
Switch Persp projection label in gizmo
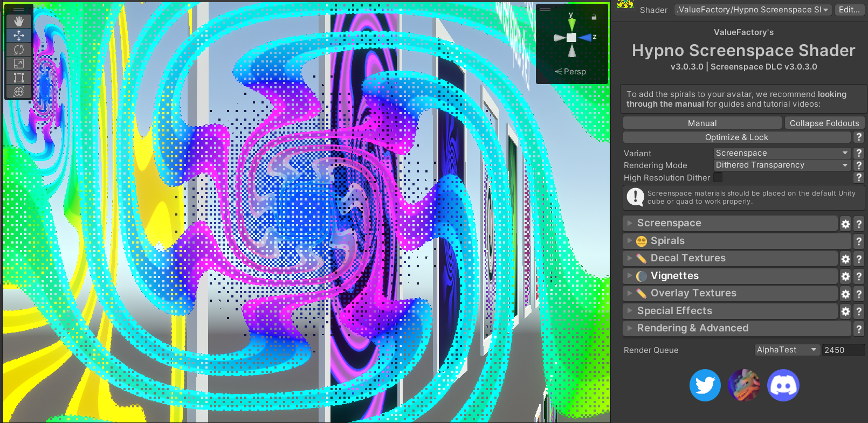click(x=571, y=72)
